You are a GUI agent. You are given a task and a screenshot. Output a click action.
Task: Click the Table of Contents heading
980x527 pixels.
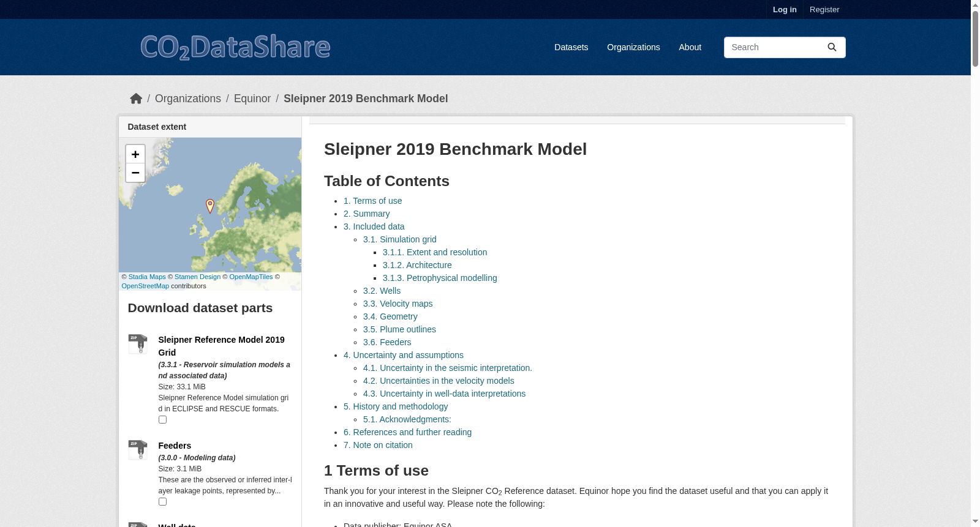(386, 181)
